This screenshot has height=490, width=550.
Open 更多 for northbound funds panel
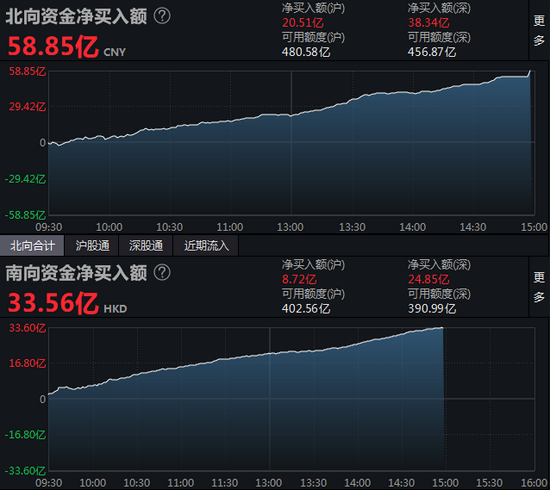pyautogui.click(x=539, y=31)
